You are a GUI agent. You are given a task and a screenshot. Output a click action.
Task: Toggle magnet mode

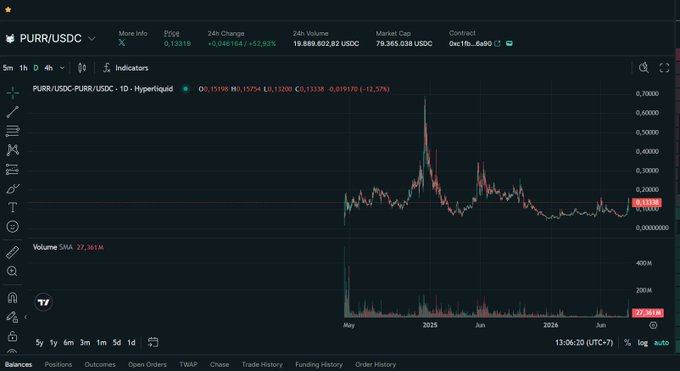coord(13,297)
